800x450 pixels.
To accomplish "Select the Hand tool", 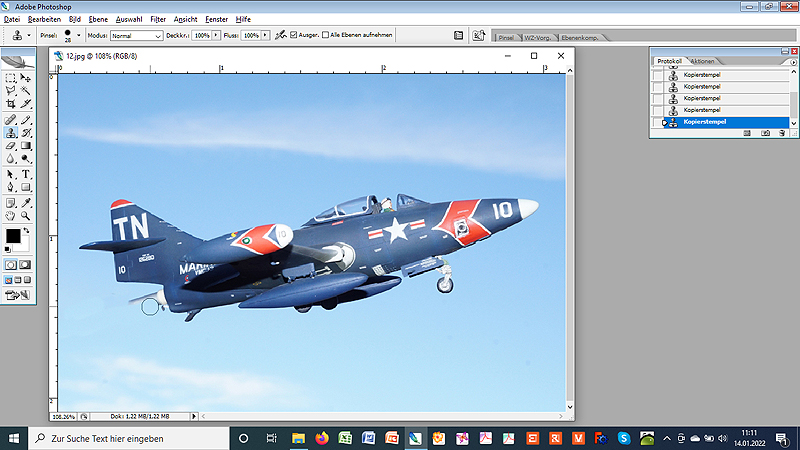I will [x=11, y=216].
